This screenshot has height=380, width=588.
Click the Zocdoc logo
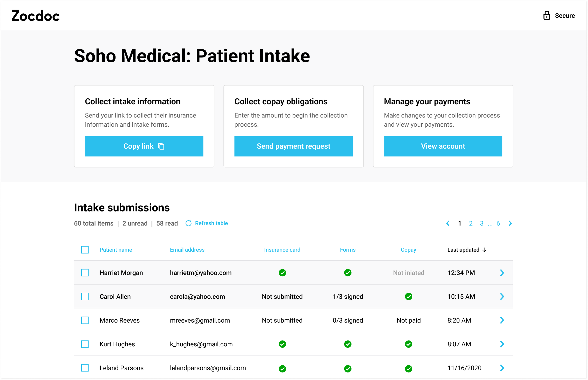click(36, 16)
